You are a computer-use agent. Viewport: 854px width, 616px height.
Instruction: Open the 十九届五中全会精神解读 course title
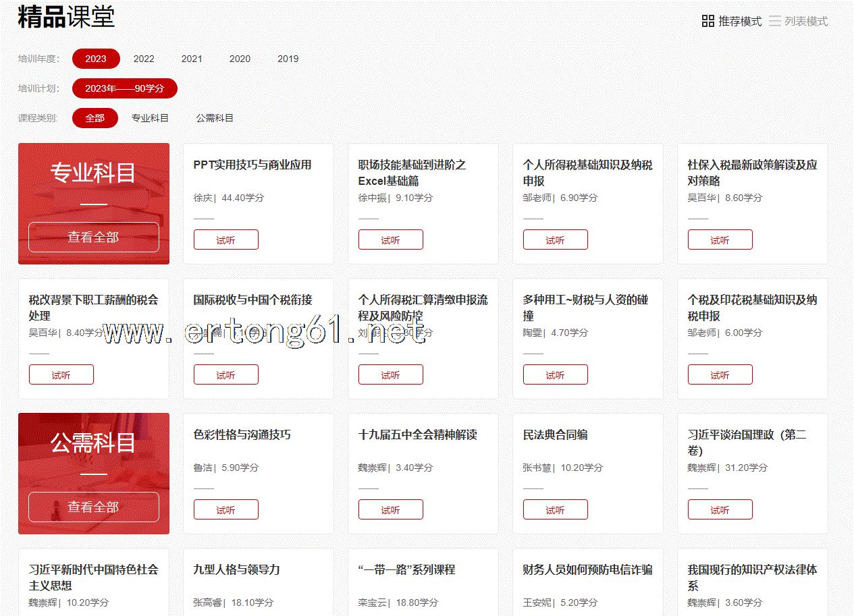coord(417,435)
